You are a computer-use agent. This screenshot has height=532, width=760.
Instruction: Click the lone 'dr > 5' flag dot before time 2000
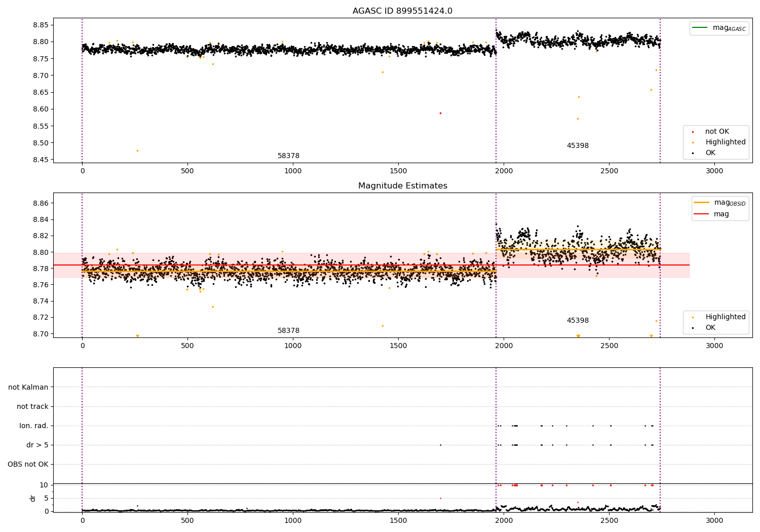(440, 445)
